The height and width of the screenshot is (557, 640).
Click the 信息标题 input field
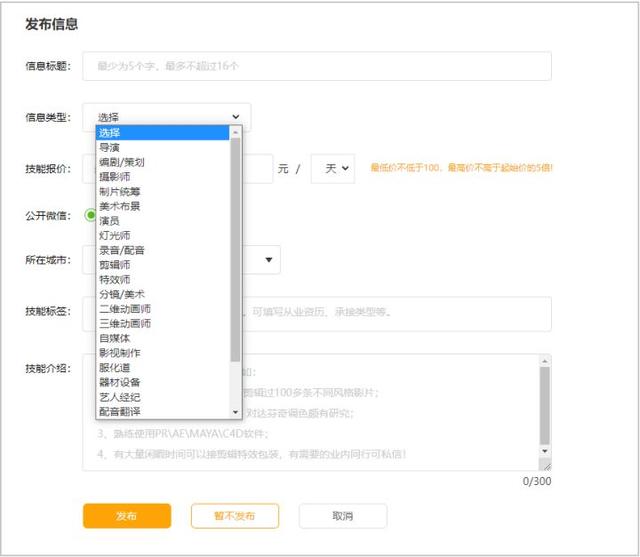(317, 66)
